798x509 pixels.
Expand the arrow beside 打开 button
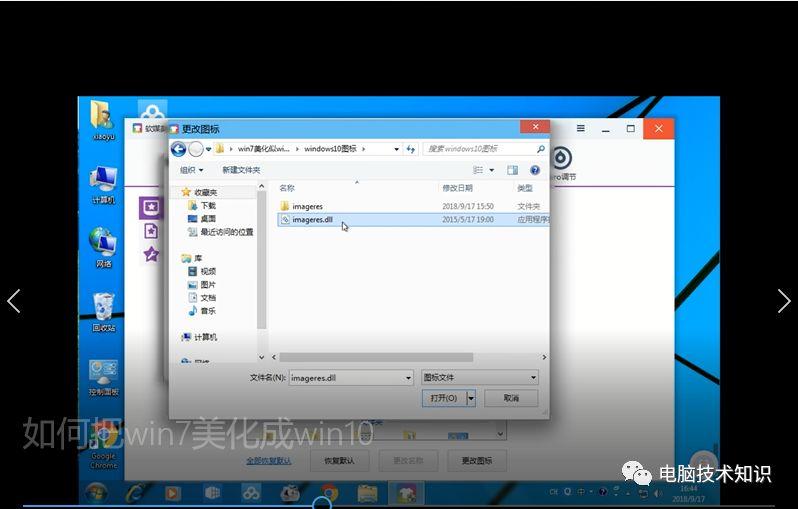[471, 398]
